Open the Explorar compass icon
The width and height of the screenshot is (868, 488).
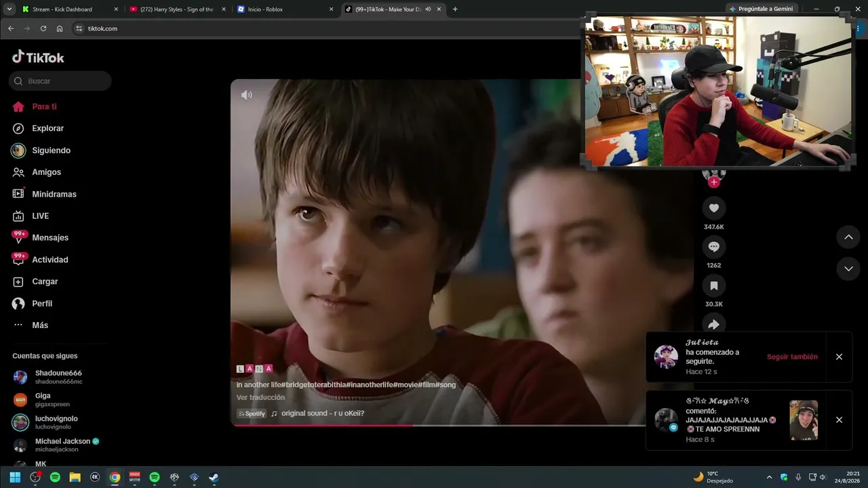pyautogui.click(x=18, y=128)
